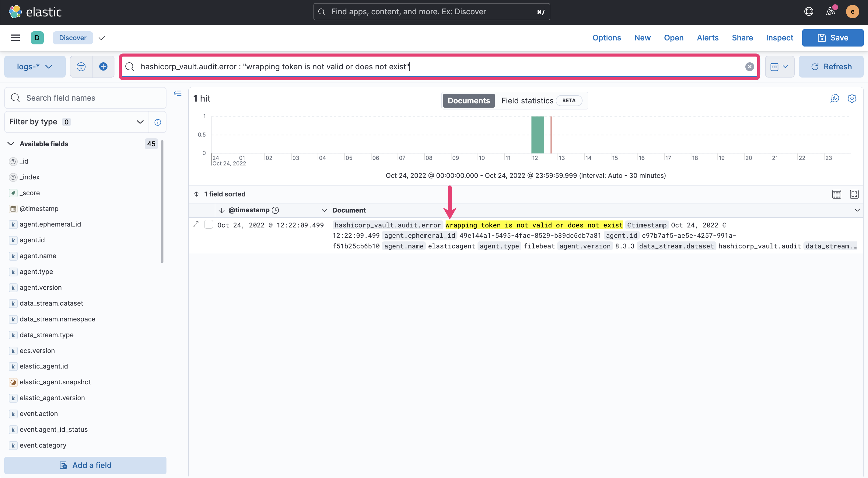Enter fullscreen mode for the document table
The width and height of the screenshot is (868, 478).
point(855,194)
